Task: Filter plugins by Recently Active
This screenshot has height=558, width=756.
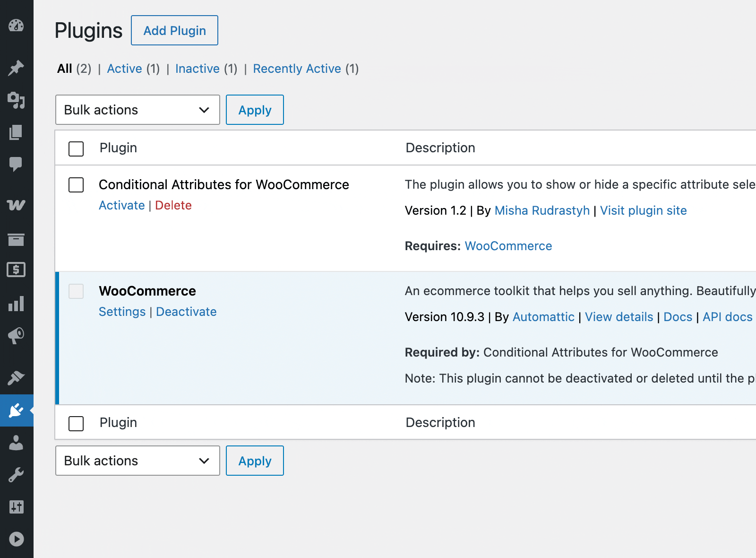Action: point(297,69)
